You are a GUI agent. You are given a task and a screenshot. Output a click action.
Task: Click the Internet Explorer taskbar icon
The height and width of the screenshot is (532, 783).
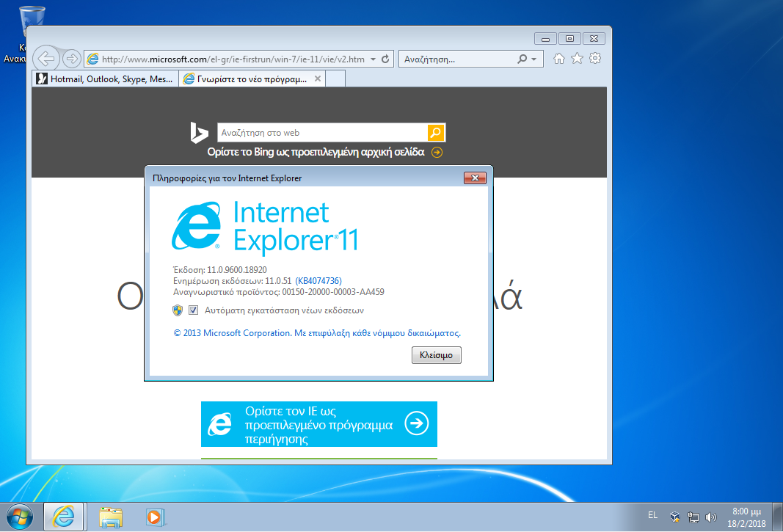click(63, 517)
